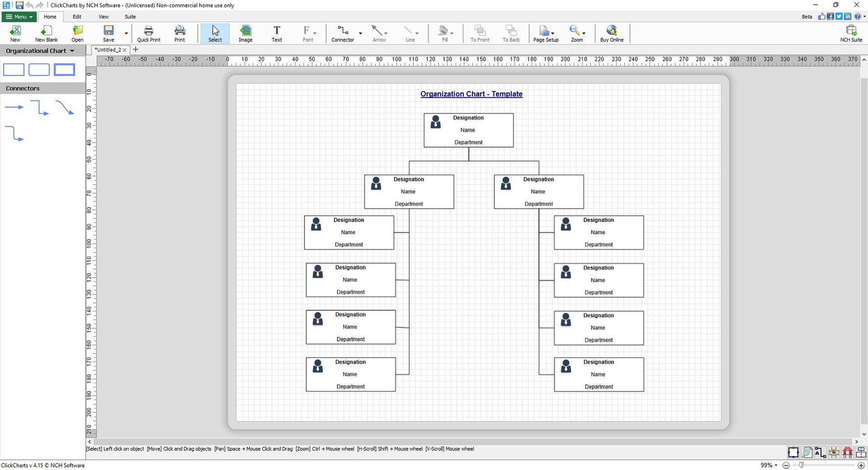Open the NCH Suite icon
The width and height of the screenshot is (868, 470).
pos(851,33)
